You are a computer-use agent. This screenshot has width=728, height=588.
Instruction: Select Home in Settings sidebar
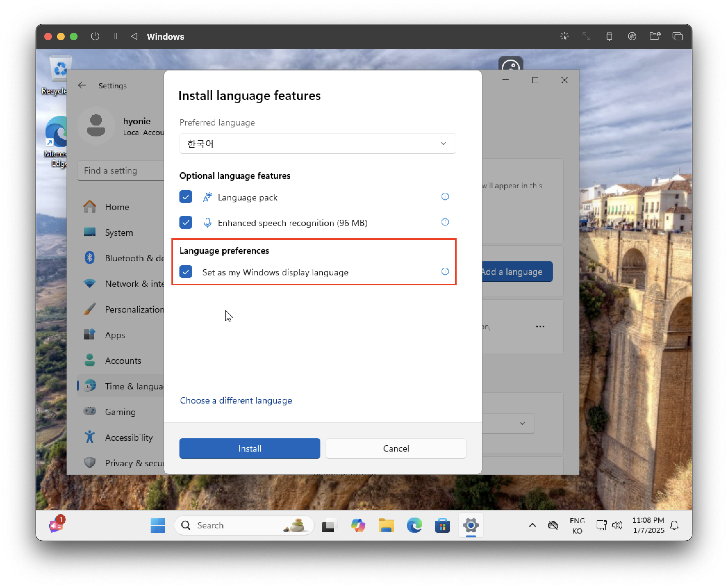(117, 207)
